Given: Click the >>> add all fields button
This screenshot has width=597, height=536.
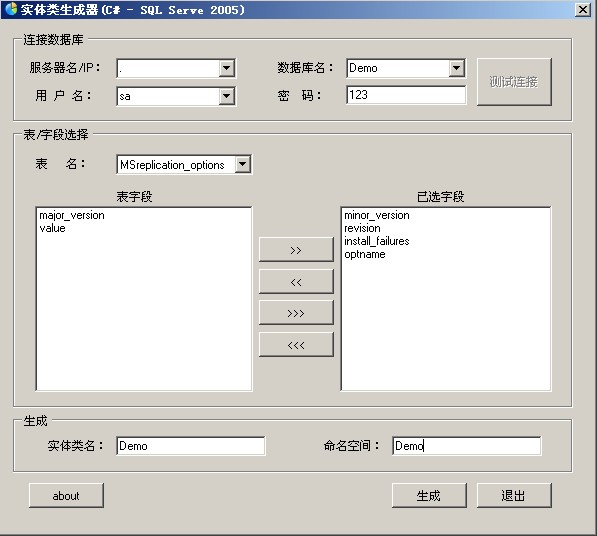Looking at the screenshot, I should tap(296, 313).
